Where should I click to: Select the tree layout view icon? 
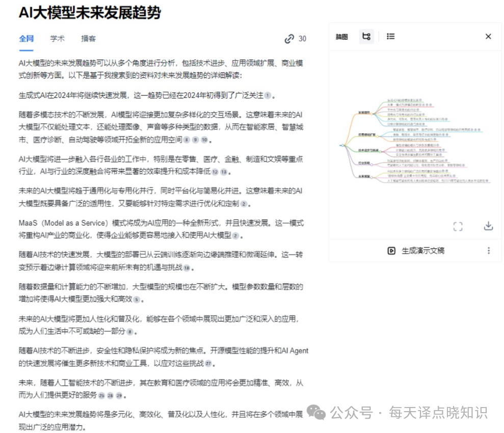point(366,37)
